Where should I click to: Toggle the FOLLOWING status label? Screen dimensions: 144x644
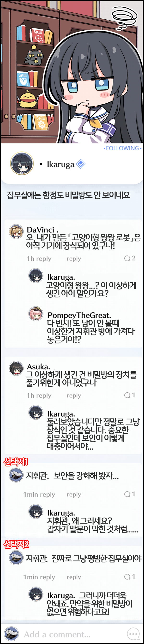122,148
